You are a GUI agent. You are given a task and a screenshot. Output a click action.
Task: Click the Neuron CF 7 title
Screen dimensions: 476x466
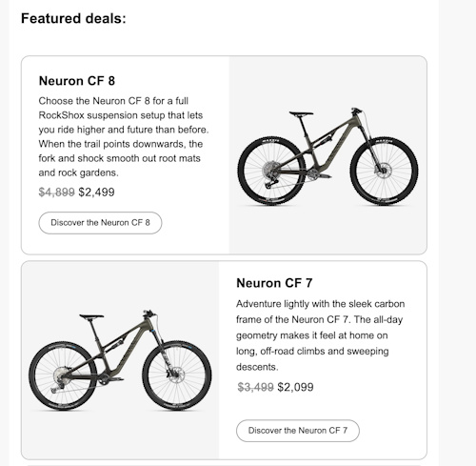pos(274,283)
